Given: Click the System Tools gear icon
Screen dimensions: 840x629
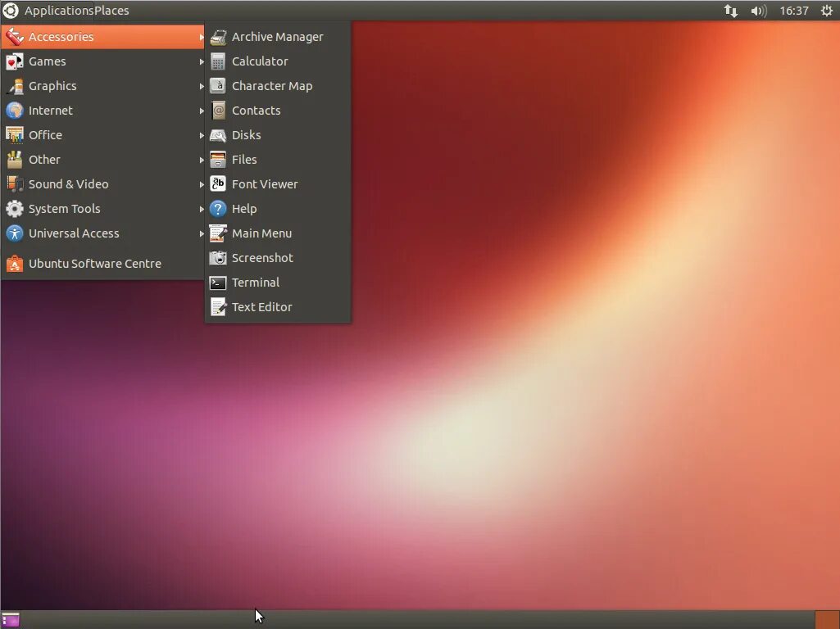Looking at the screenshot, I should click(15, 210).
